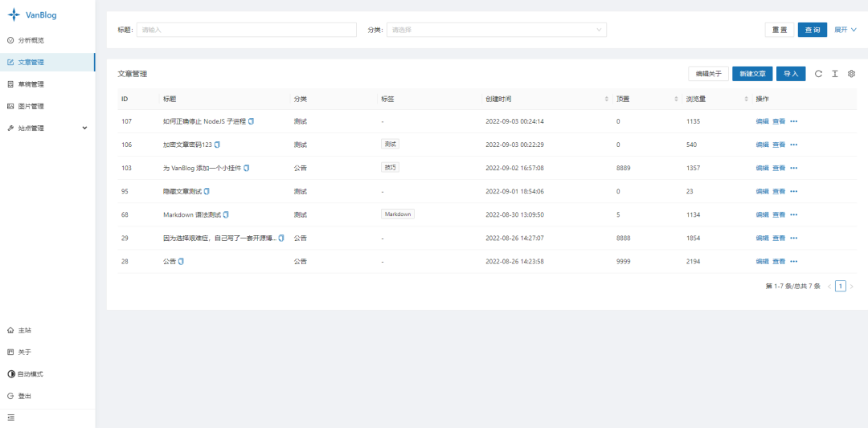Sort by 顶置 column sorter arrows
Viewport: 868px width, 428px height.
click(x=676, y=99)
